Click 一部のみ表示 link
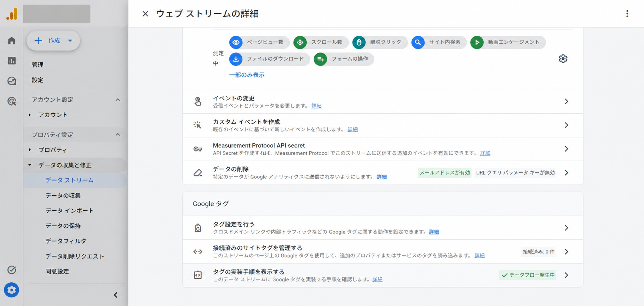The image size is (644, 306). [247, 75]
